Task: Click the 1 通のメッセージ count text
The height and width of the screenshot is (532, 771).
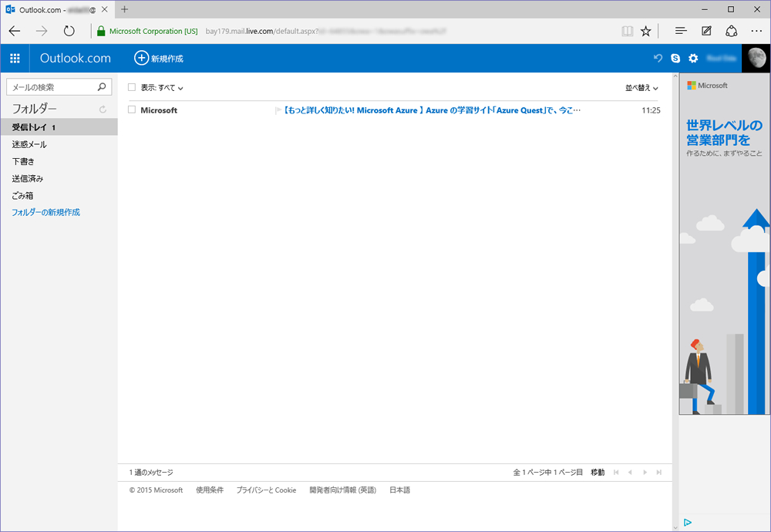Action: (151, 472)
